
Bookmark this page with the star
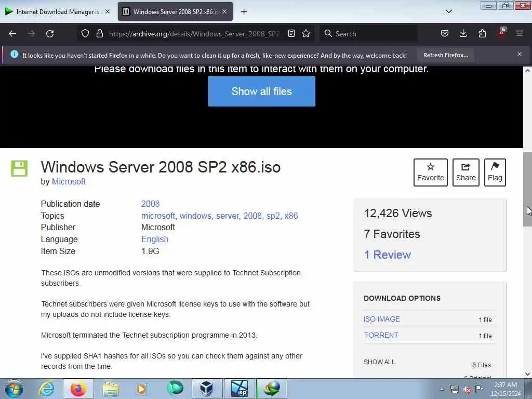point(306,33)
